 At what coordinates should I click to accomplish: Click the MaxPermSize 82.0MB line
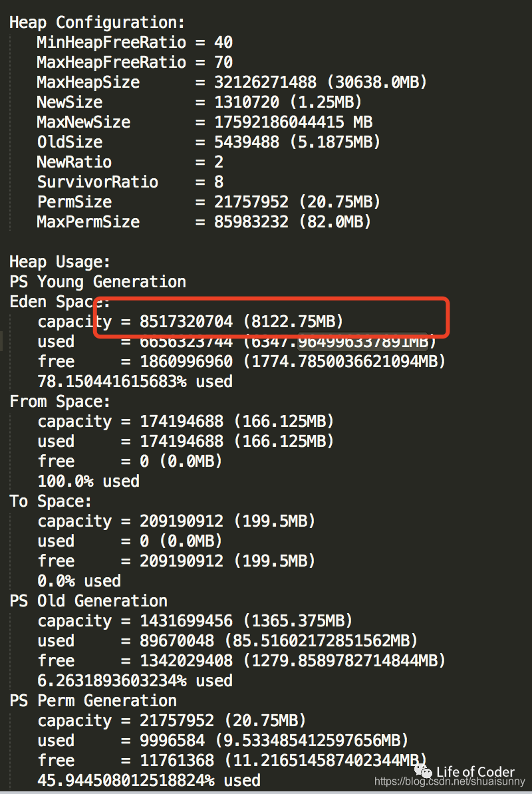pos(204,222)
